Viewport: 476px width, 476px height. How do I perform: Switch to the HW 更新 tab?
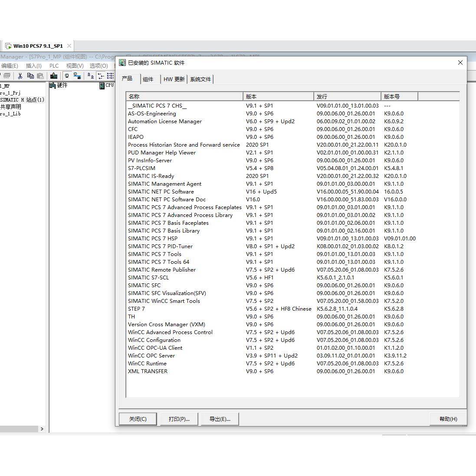pyautogui.click(x=174, y=79)
